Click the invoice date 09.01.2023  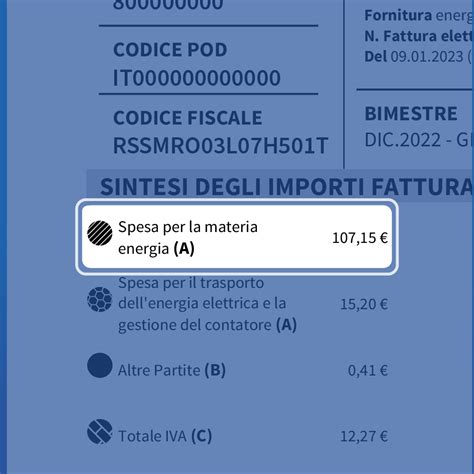pos(427,57)
